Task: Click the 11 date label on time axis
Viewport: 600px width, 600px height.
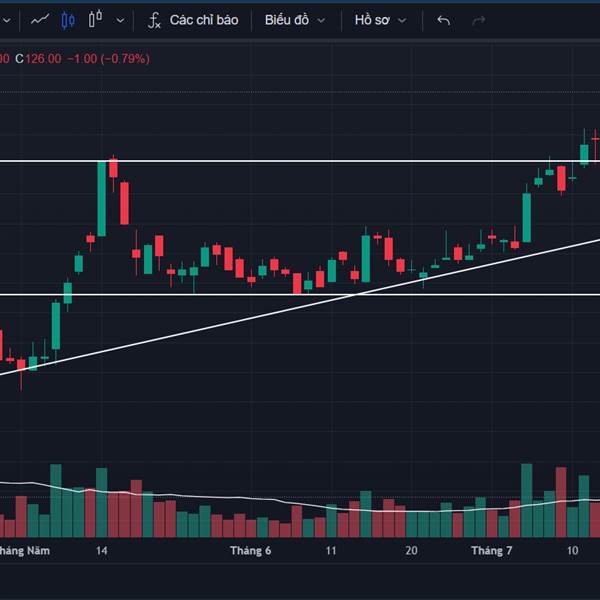Action: click(x=331, y=551)
